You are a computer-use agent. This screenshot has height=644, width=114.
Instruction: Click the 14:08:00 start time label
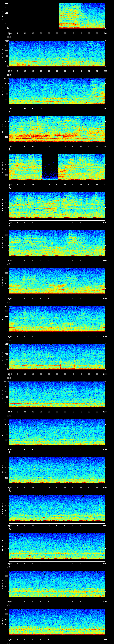tap(9, 184)
